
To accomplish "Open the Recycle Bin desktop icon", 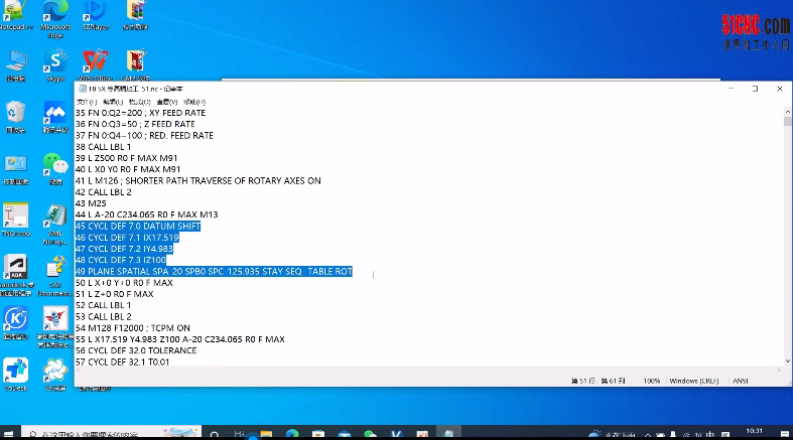I will (16, 114).
